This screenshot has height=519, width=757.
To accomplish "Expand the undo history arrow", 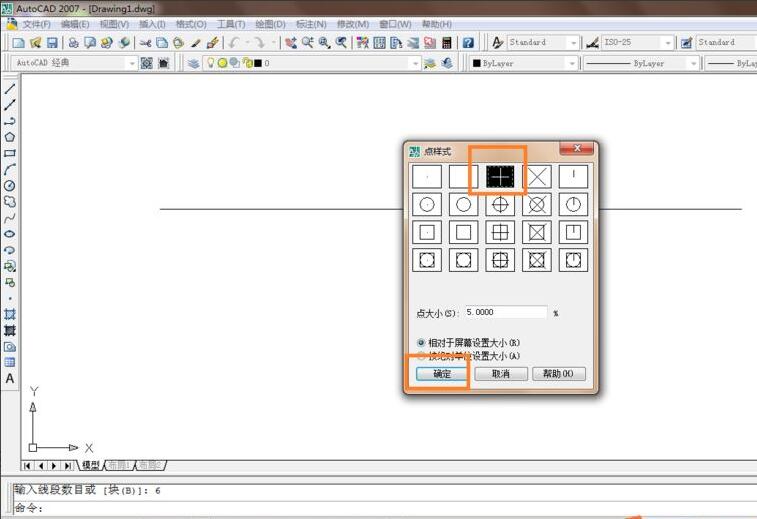I will 248,43.
